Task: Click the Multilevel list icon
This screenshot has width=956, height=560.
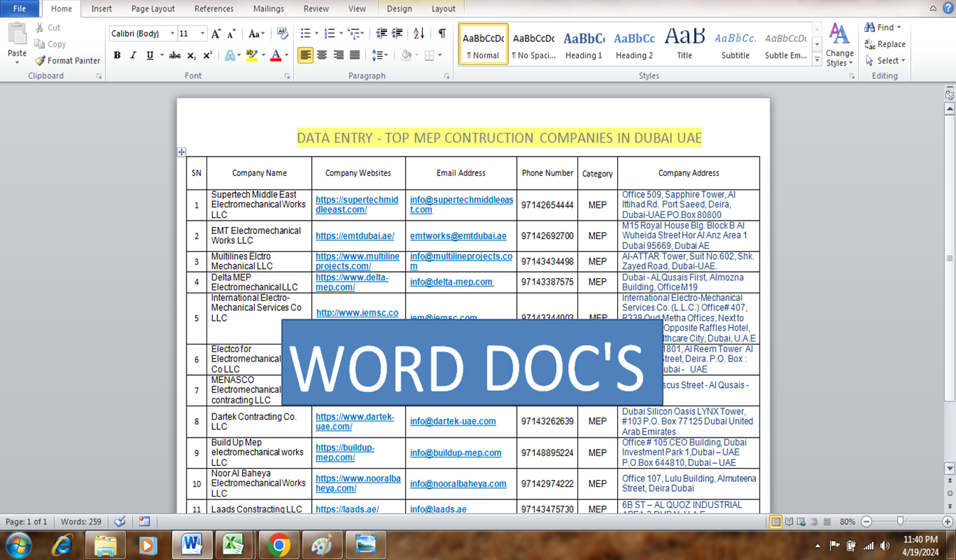Action: pyautogui.click(x=354, y=33)
